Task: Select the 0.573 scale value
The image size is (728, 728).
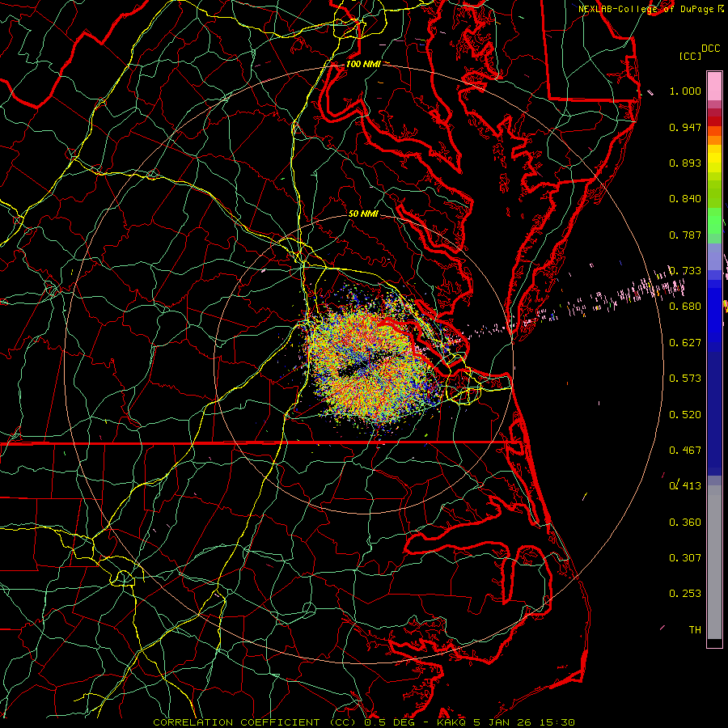Action: pos(685,379)
